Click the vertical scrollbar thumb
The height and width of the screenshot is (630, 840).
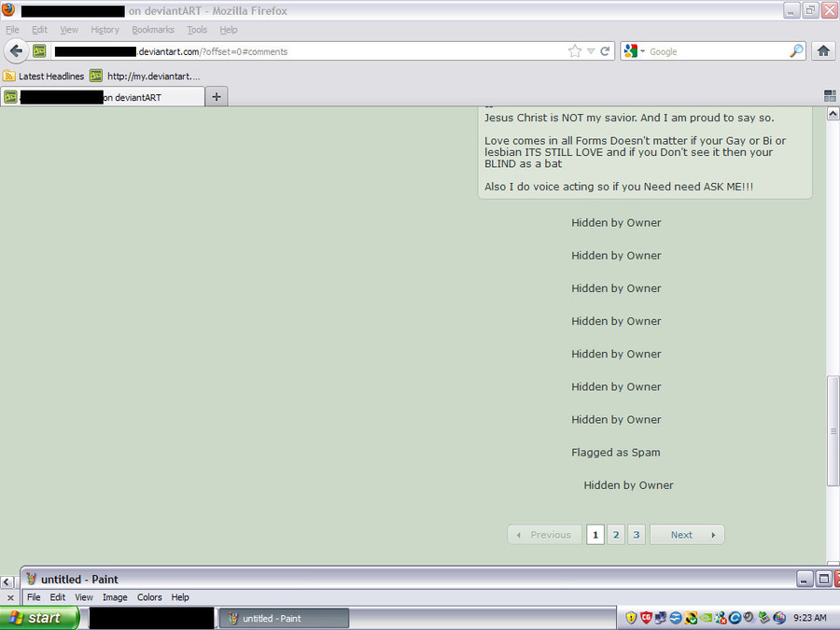833,431
